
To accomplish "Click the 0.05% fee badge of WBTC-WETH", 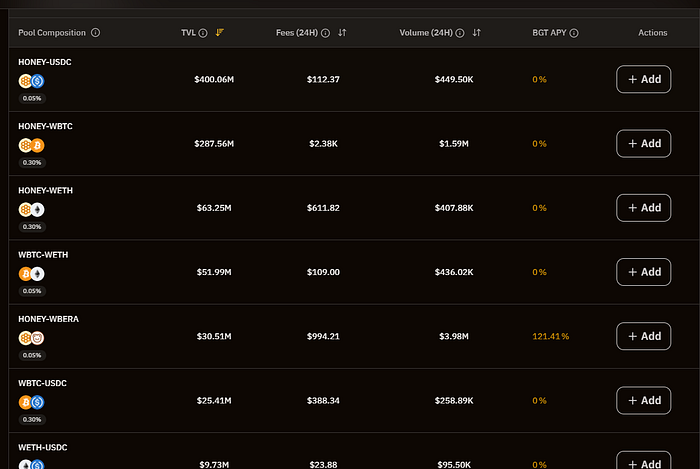I will point(32,291).
